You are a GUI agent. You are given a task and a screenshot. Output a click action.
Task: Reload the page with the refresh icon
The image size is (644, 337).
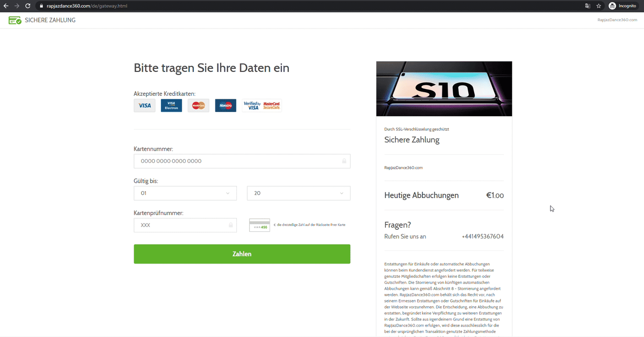pyautogui.click(x=28, y=6)
